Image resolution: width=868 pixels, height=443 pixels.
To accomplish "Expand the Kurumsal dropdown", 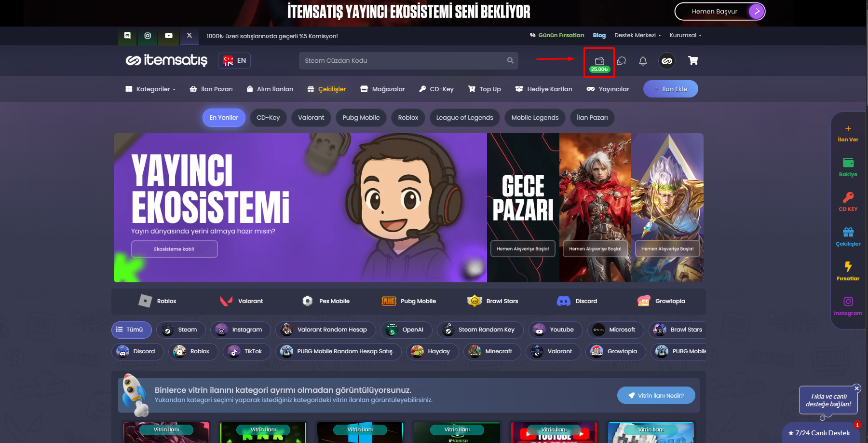I will tap(685, 35).
